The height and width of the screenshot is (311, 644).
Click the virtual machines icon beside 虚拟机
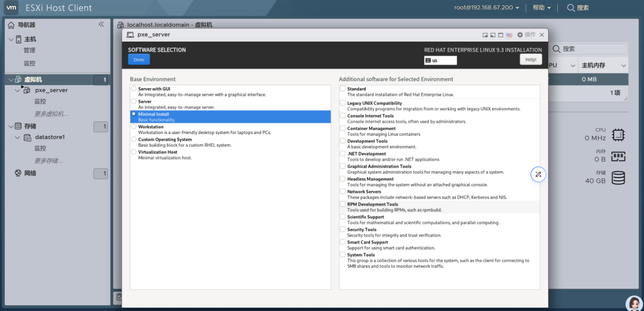(19, 79)
